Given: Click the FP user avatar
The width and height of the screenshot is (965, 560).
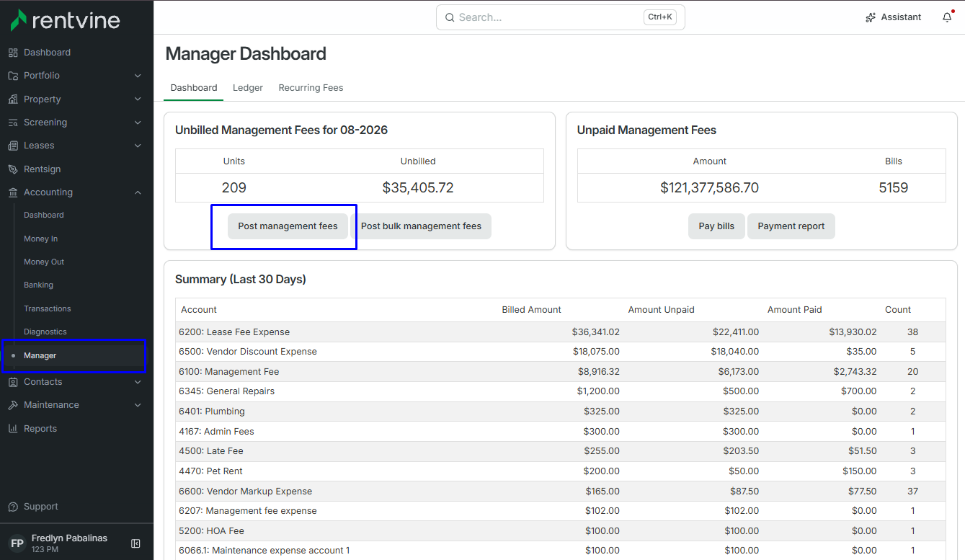Looking at the screenshot, I should (x=17, y=543).
